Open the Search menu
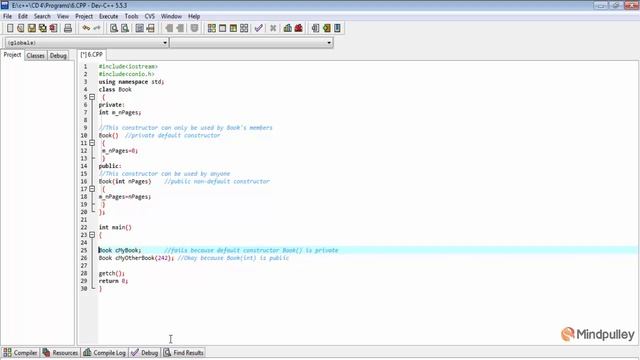640x360 pixels. click(42, 16)
